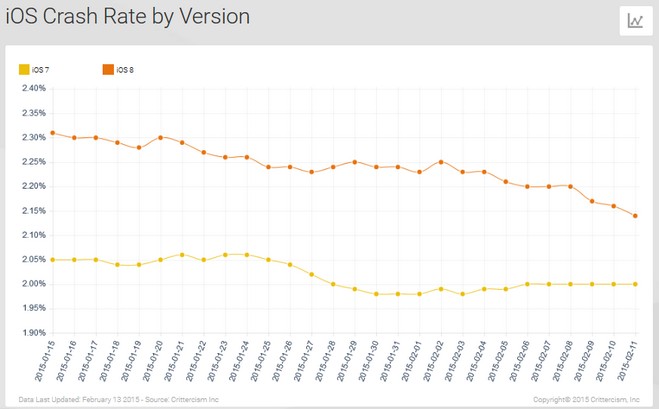Toggle the iOS 7 yellow legend swatch
This screenshot has height=409, width=659.
click(24, 69)
